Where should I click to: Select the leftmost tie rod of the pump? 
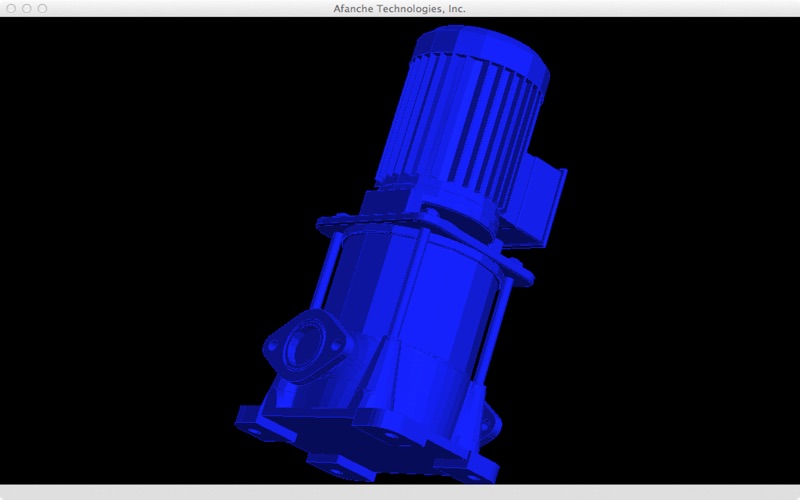click(327, 268)
